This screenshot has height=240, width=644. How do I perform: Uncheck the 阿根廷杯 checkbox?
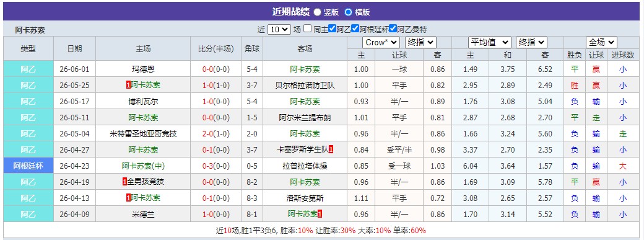coord(355,29)
